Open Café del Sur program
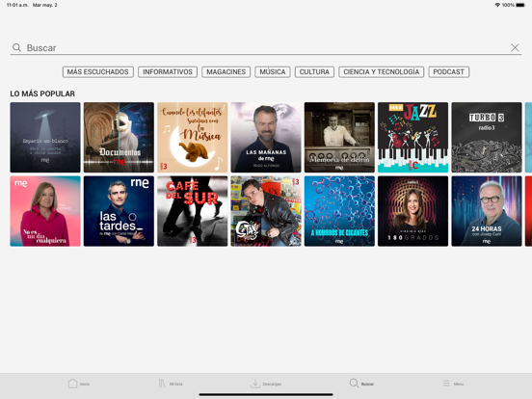The height and width of the screenshot is (399, 532). click(193, 211)
